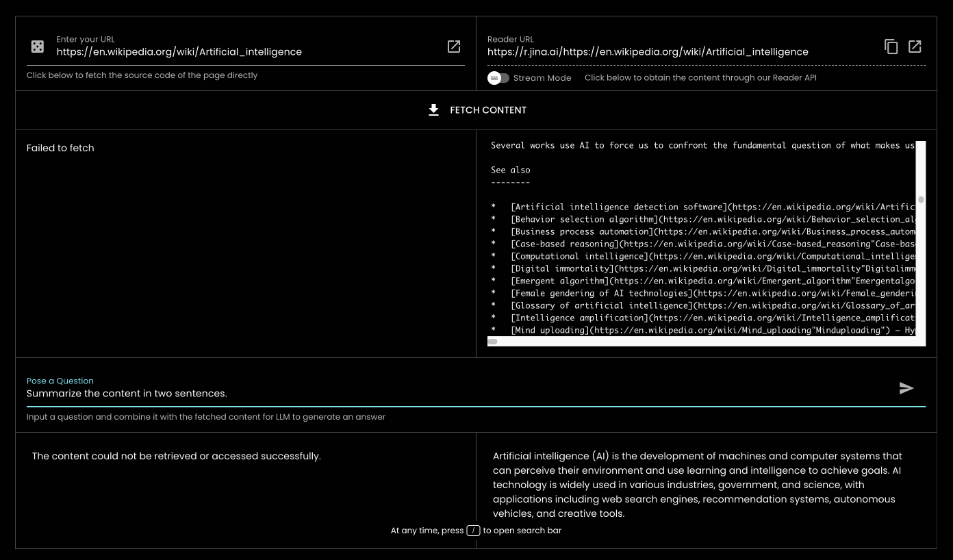
Task: Click the copy icon in the Reader URL panel
Action: pos(891,46)
